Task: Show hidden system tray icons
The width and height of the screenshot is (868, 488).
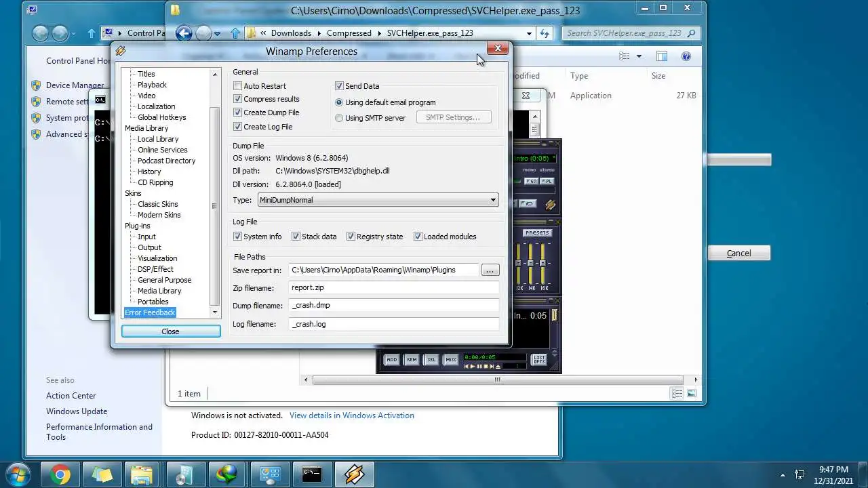Action: [x=783, y=475]
